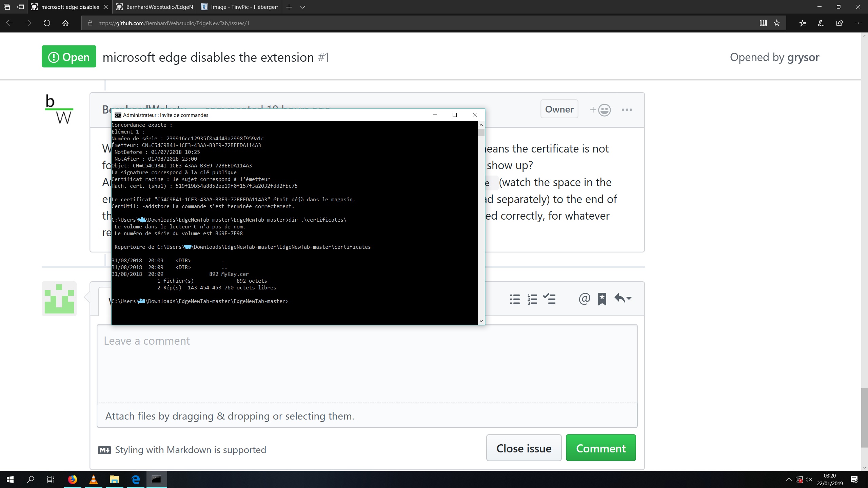Mention a user with the @ icon

(585, 299)
